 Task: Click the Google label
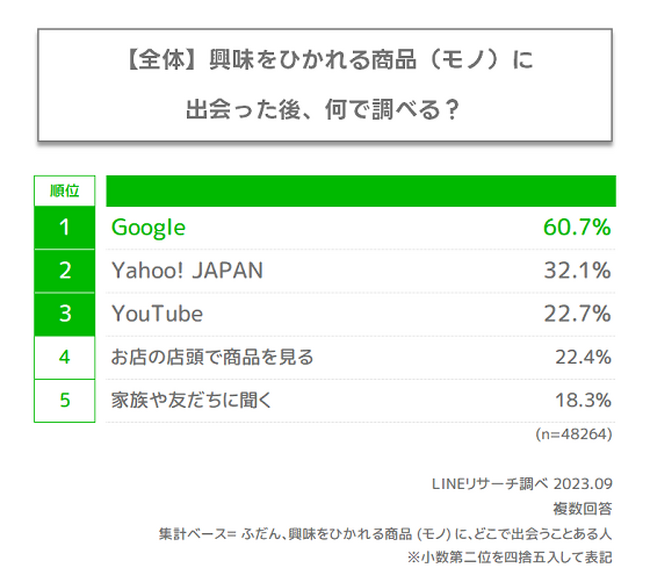pyautogui.click(x=148, y=228)
